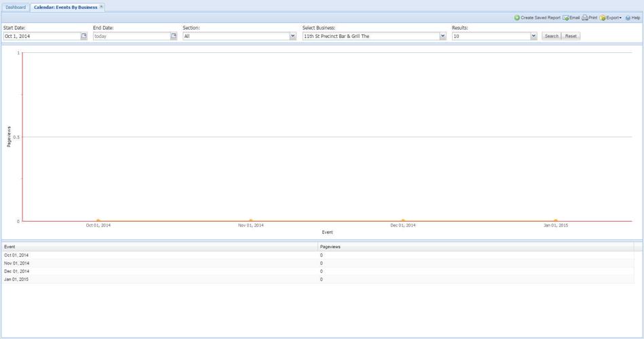Click the Section field showing All

point(236,36)
